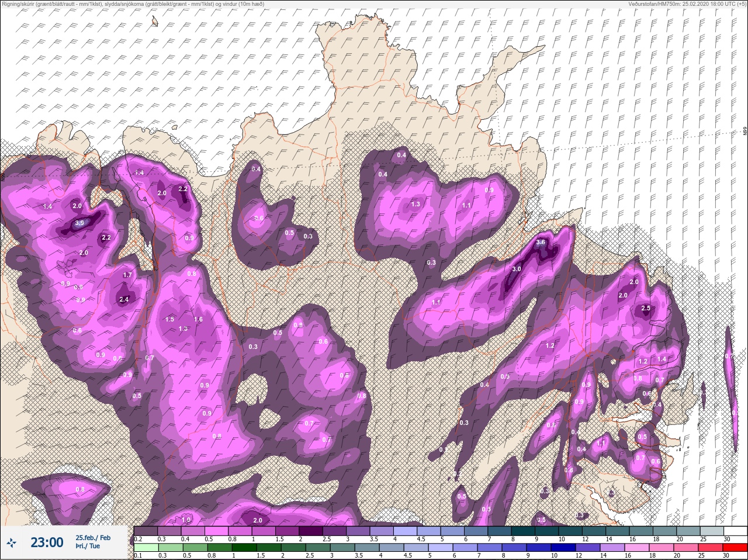Pick the darkest purple swatch between 2 and 2.5
The height and width of the screenshot is (560, 748).
click(x=310, y=531)
